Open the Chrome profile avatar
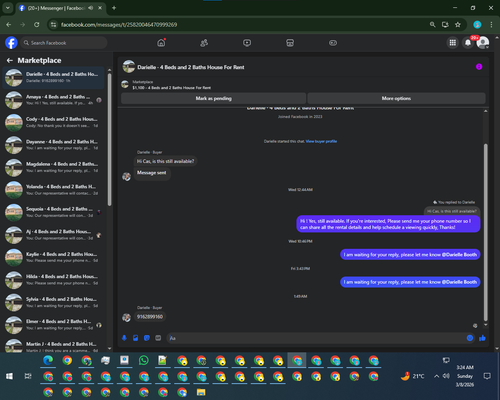This screenshot has width=500, height=400. pyautogui.click(x=477, y=25)
